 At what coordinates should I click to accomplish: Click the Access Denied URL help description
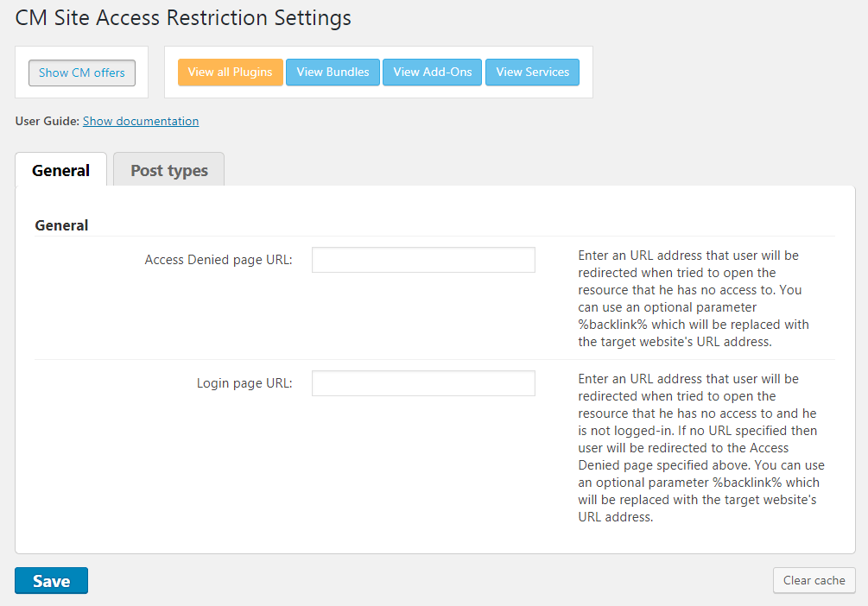pos(694,299)
